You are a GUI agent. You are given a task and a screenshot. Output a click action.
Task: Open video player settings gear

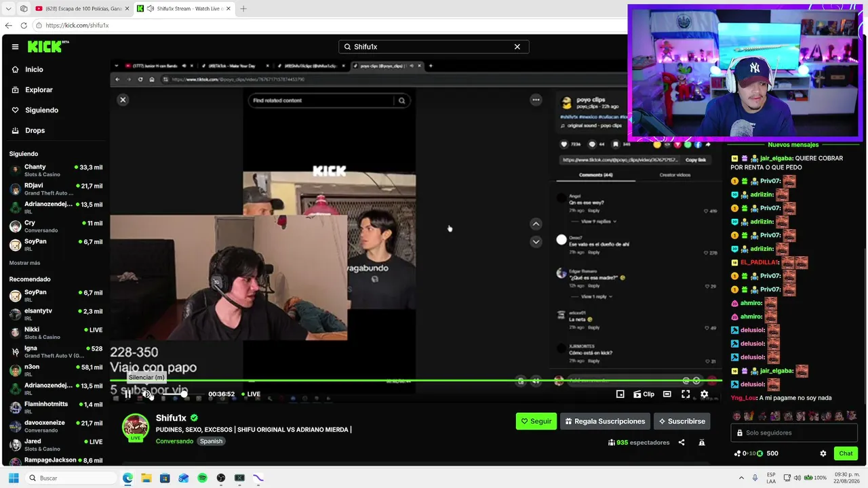[704, 394]
